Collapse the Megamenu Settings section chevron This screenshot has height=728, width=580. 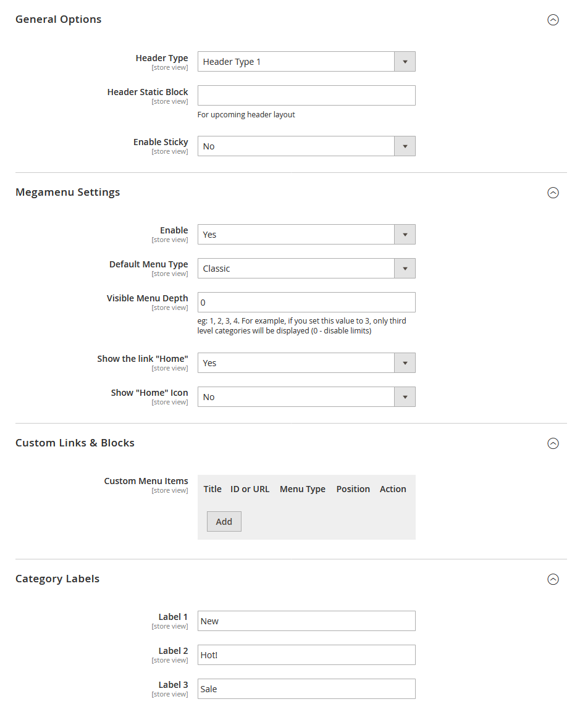pos(553,193)
